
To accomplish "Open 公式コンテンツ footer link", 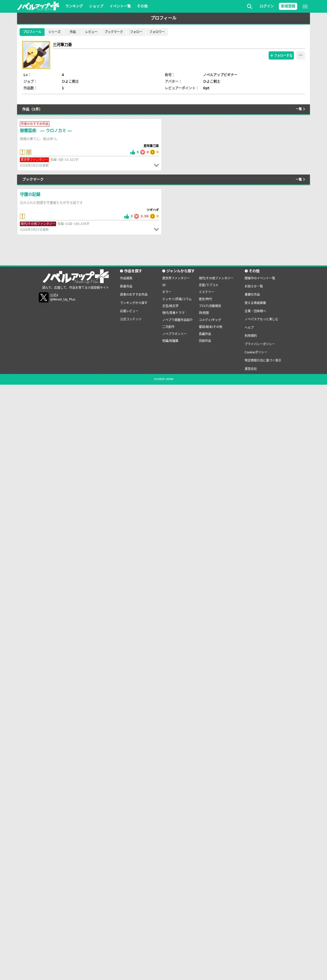I will [x=131, y=319].
